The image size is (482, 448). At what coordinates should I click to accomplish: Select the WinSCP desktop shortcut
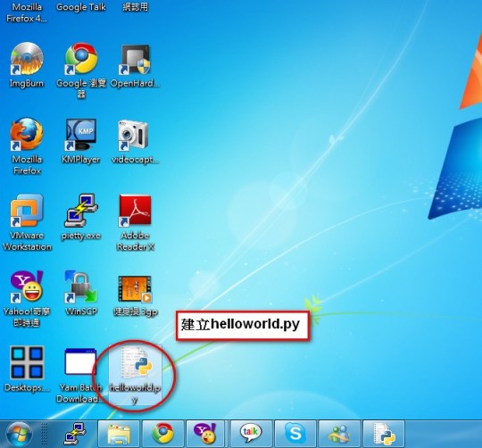coord(81,293)
